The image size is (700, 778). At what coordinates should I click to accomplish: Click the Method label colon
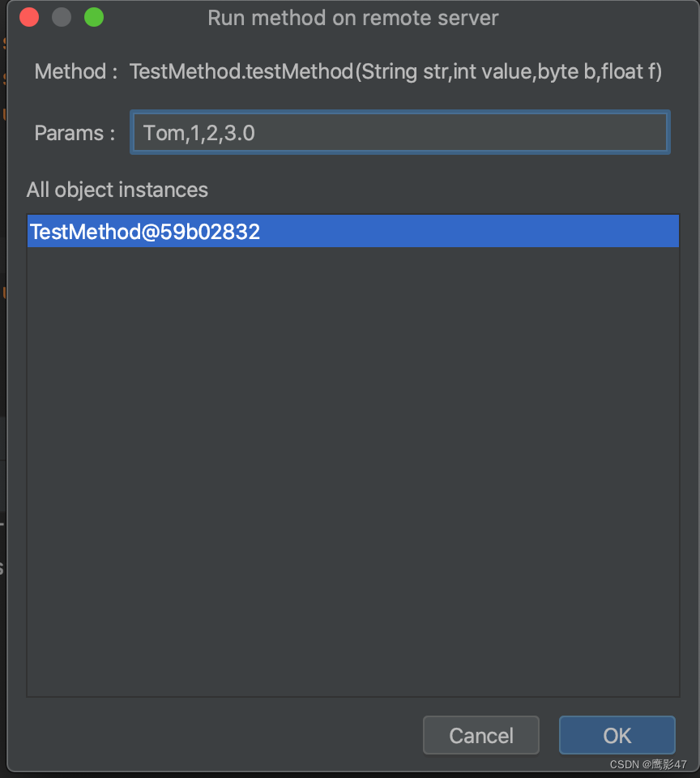click(x=116, y=71)
